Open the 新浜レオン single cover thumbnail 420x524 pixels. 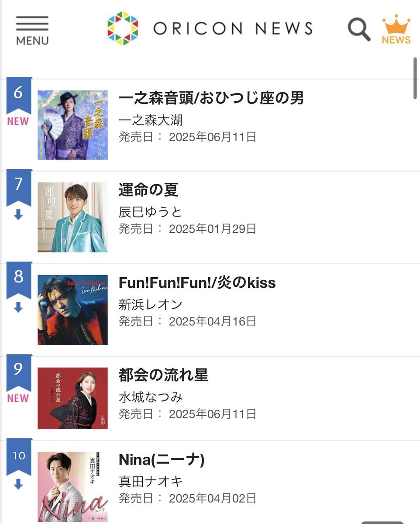click(x=72, y=310)
